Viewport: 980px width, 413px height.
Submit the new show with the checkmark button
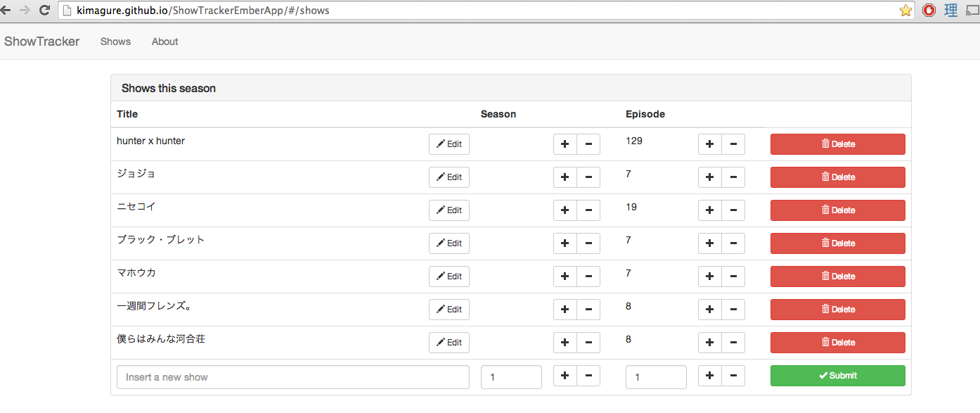(x=837, y=375)
